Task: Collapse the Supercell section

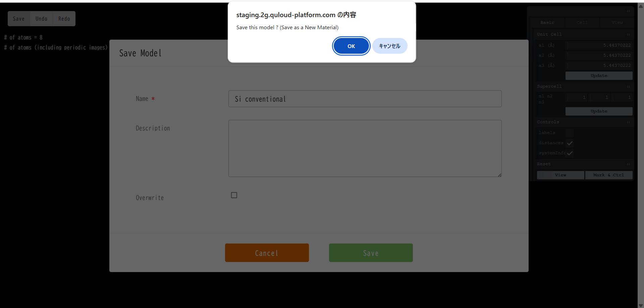Action: click(628, 87)
